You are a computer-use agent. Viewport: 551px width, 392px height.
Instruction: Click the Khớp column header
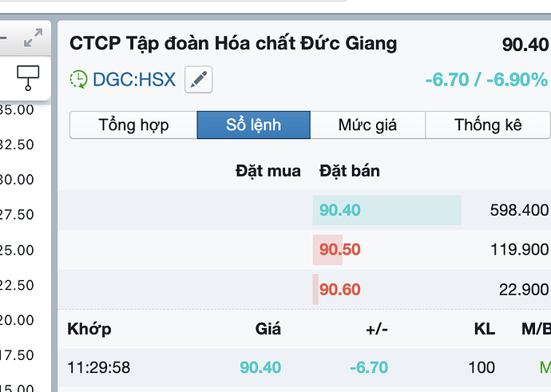tap(89, 329)
